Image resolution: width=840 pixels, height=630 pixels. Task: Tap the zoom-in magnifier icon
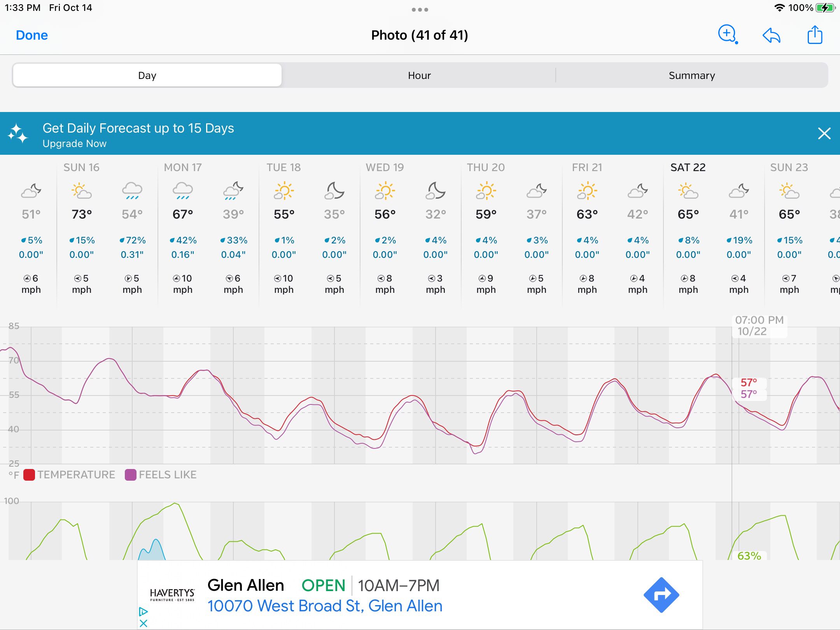click(x=727, y=35)
